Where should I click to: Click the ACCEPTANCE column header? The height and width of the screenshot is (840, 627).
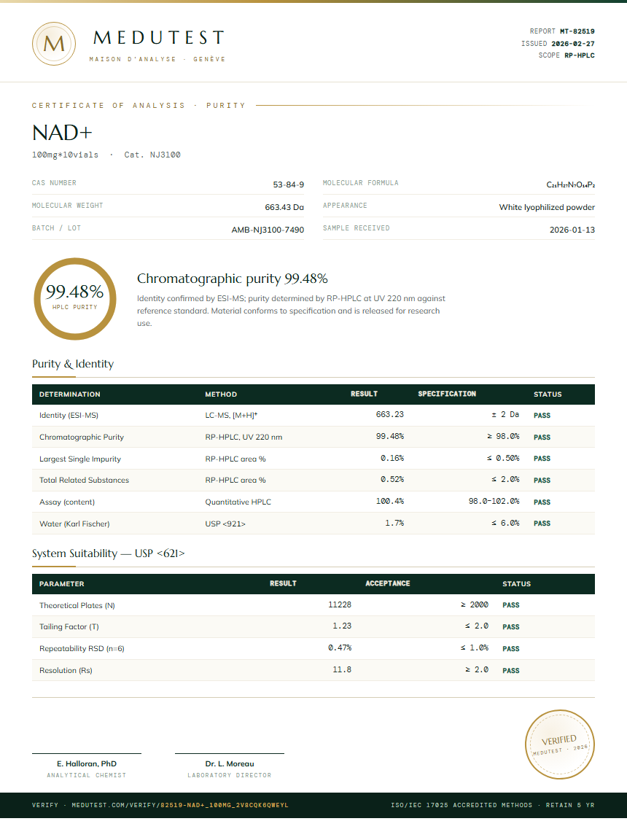click(x=388, y=583)
